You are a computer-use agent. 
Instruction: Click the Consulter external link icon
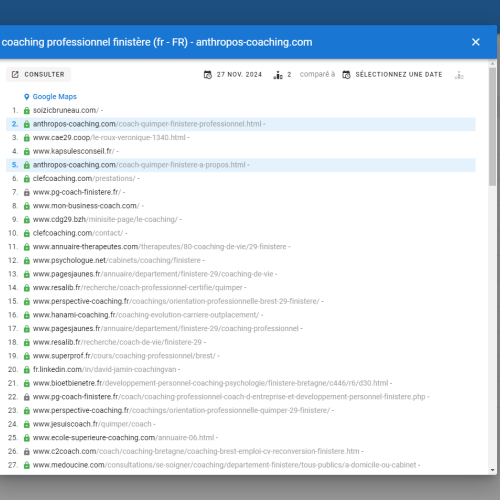15,74
